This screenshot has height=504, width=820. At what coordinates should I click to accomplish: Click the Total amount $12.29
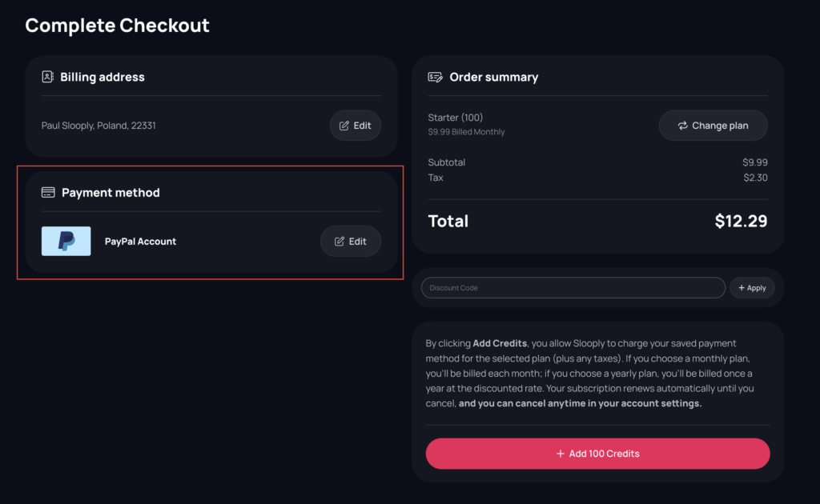click(741, 222)
